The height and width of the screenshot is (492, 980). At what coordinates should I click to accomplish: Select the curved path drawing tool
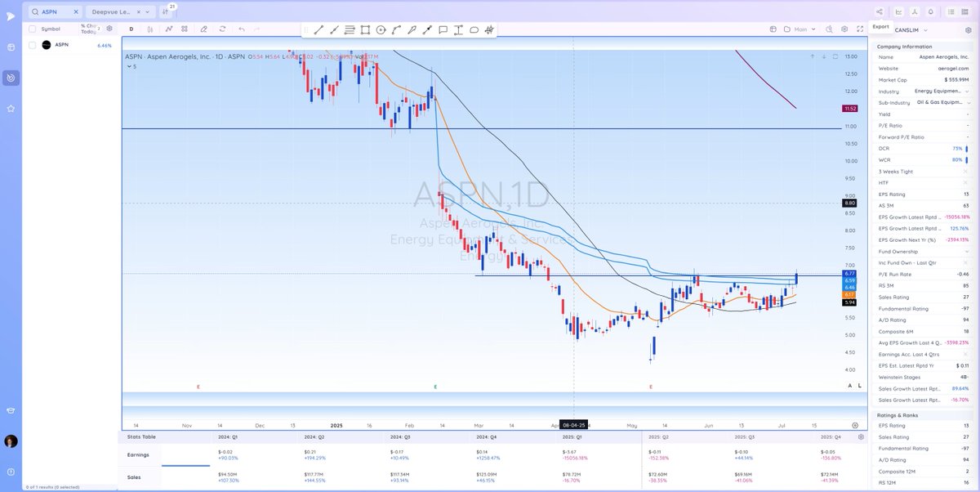(x=396, y=29)
